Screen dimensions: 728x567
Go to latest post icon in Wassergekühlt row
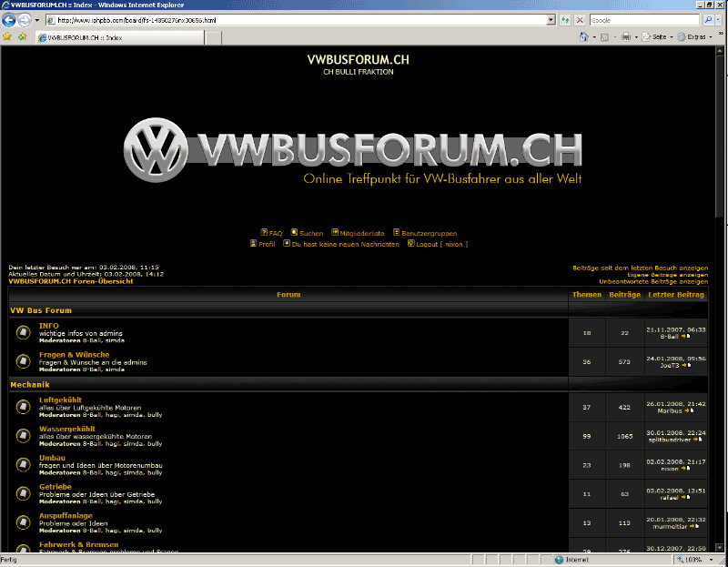tap(697, 440)
